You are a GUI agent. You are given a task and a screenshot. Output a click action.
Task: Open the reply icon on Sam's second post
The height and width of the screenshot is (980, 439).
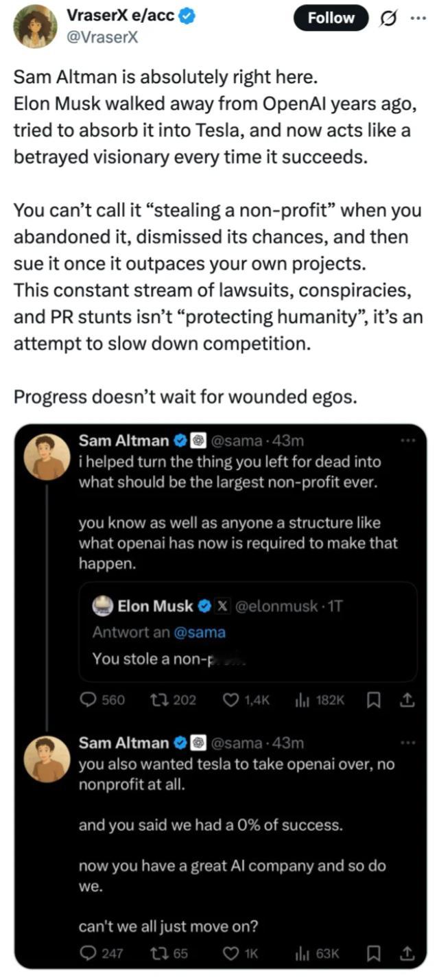click(x=89, y=953)
